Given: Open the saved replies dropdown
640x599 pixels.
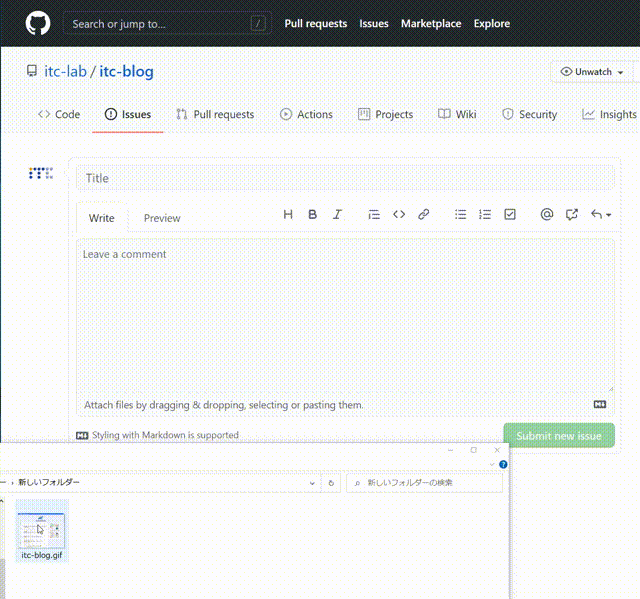Looking at the screenshot, I should (x=601, y=214).
